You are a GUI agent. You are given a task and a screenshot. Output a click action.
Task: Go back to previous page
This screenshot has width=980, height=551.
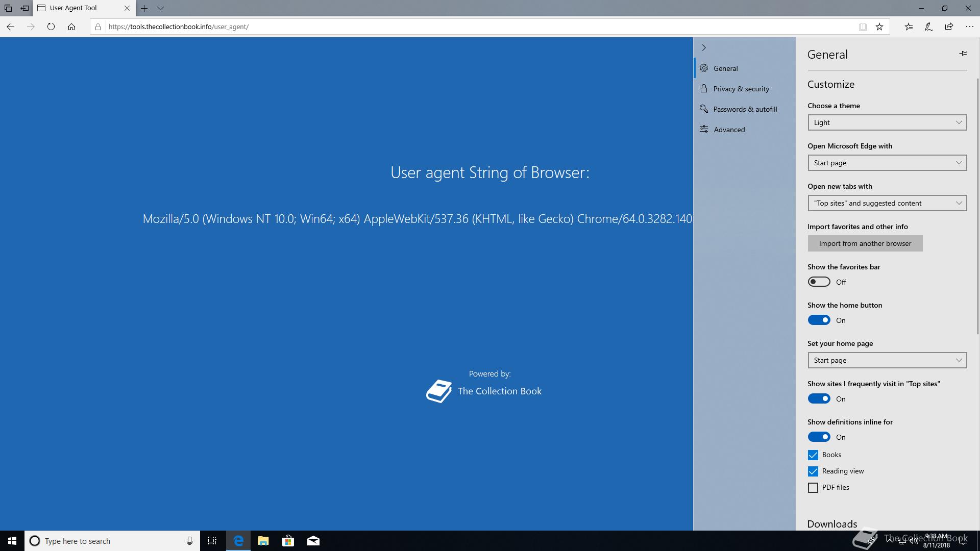coord(11,27)
